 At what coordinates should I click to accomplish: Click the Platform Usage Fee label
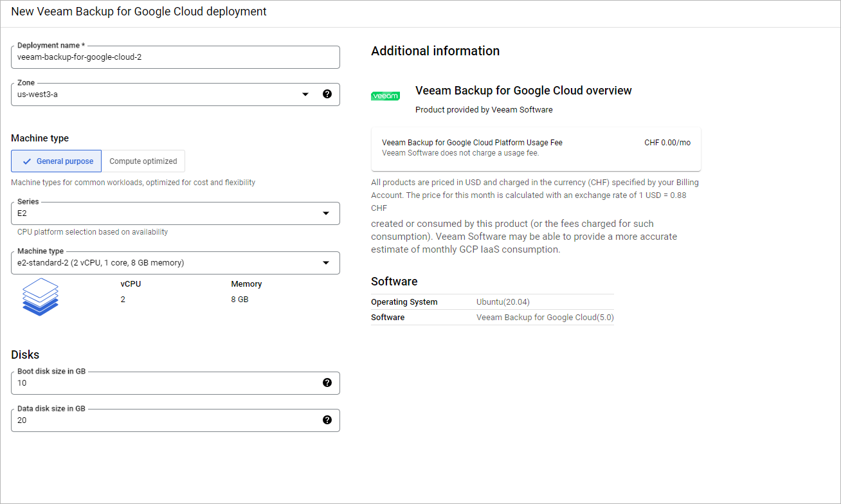pyautogui.click(x=472, y=143)
